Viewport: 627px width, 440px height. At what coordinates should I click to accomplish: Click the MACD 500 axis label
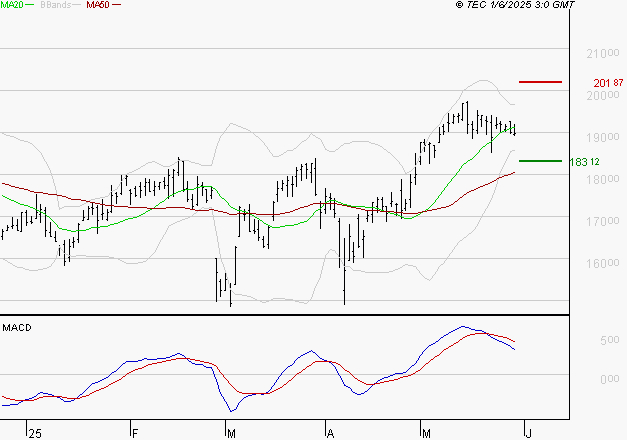point(609,340)
